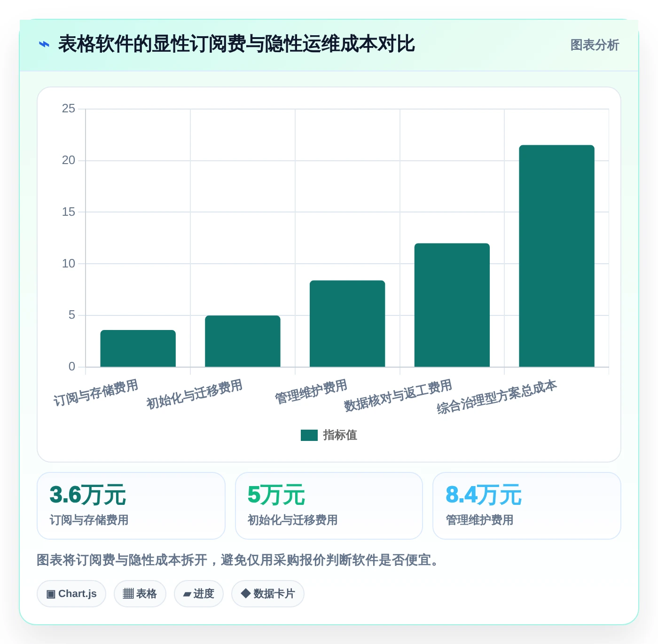This screenshot has width=658, height=644.
Task: Toggle the 指标值 legend color swatch
Action: pyautogui.click(x=309, y=435)
